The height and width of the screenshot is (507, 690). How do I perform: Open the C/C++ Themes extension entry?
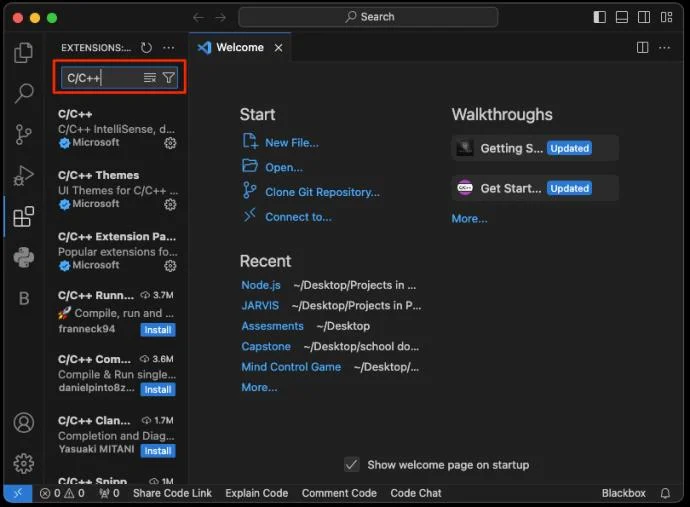click(117, 190)
